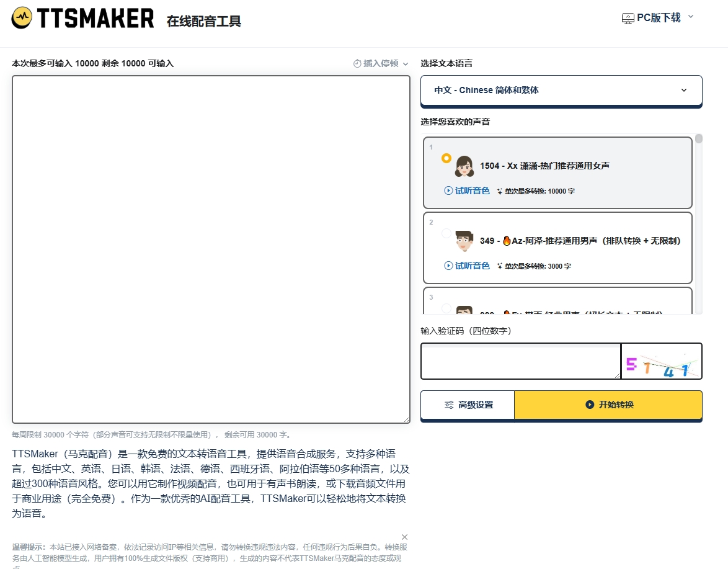Screen dimensions: 728x569
Task: Open the 插入停顿 pause insert menu
Action: tap(381, 63)
